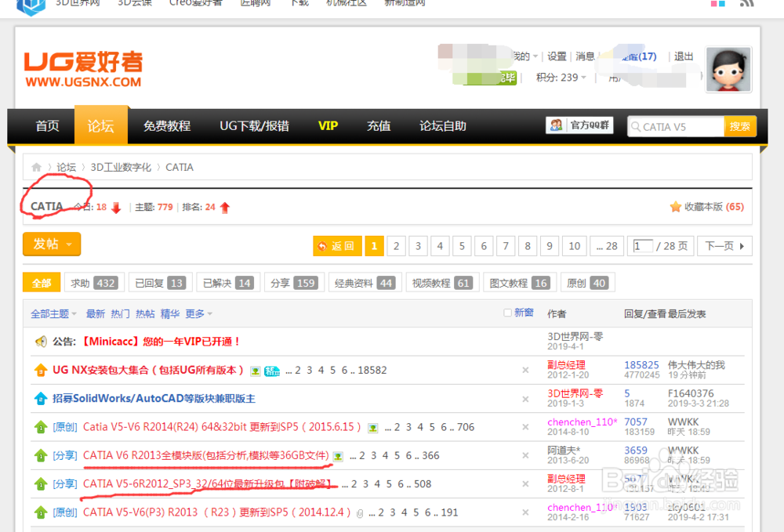Open the 免费教程 navigation item
Viewport: 784px width, 532px height.
point(167,126)
